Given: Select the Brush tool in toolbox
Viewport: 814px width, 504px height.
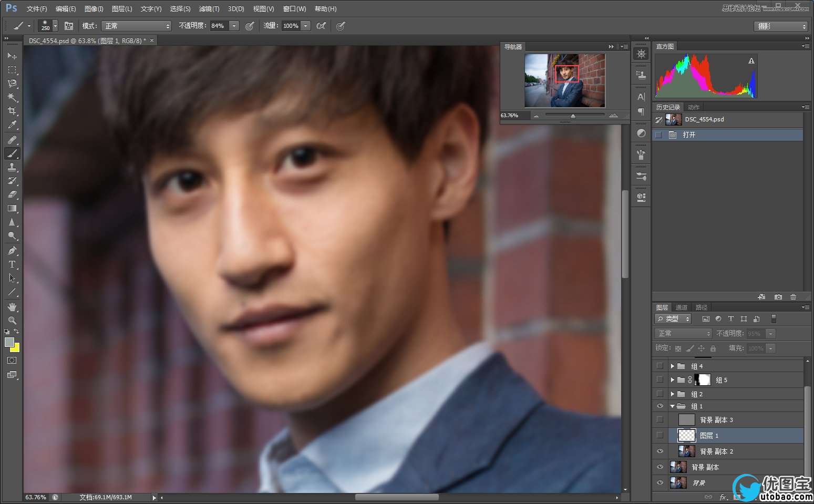Looking at the screenshot, I should (12, 153).
